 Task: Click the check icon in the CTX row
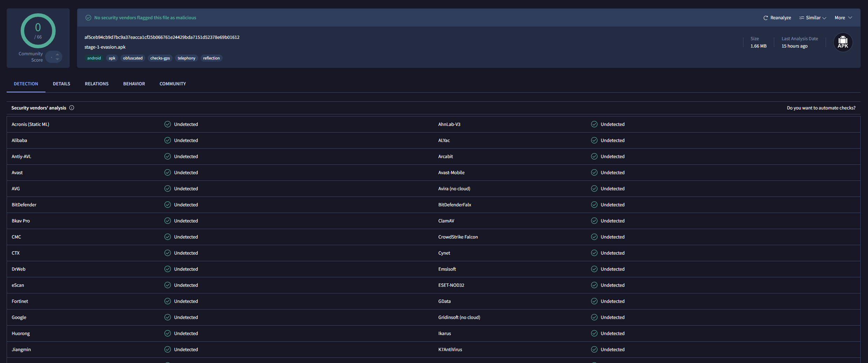[168, 253]
